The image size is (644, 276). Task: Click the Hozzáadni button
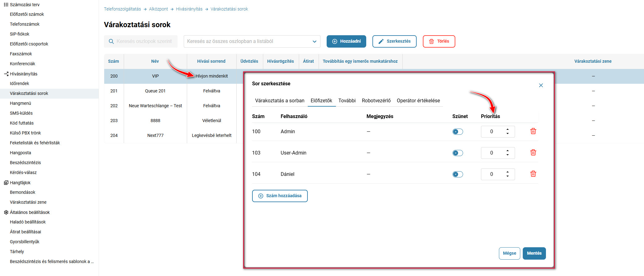pos(346,41)
